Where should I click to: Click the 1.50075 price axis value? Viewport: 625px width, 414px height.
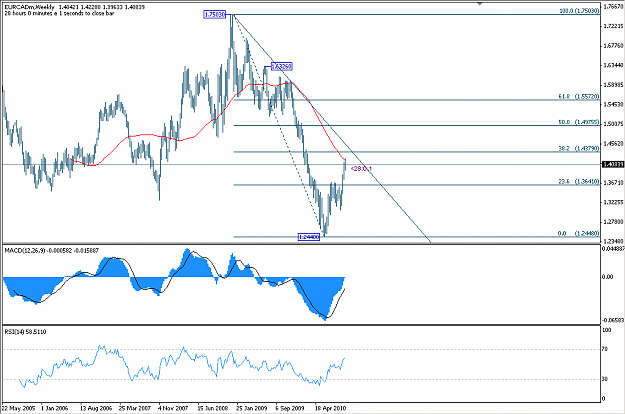coord(613,124)
